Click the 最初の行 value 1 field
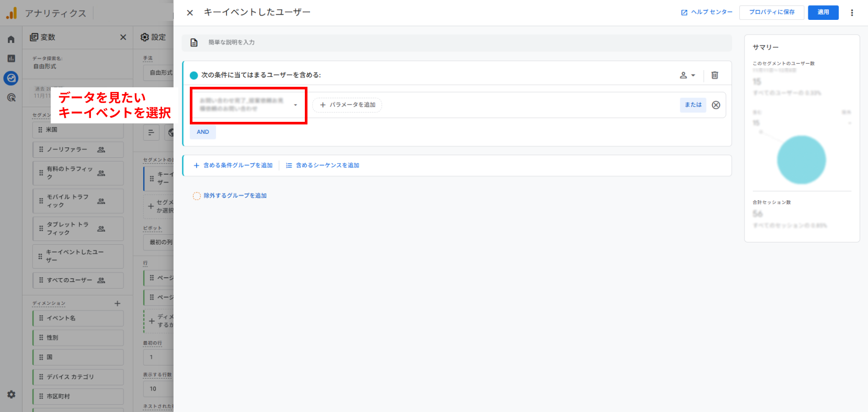Viewport: 868px width, 412px height. point(158,358)
